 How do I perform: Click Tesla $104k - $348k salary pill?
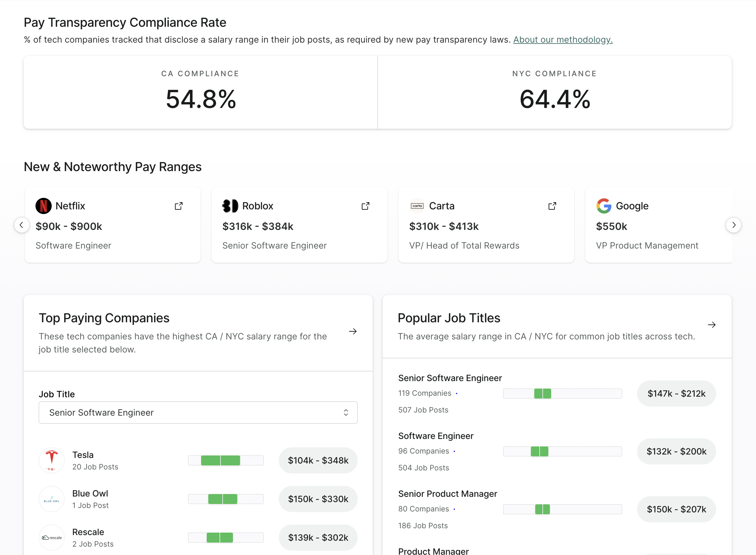point(318,460)
